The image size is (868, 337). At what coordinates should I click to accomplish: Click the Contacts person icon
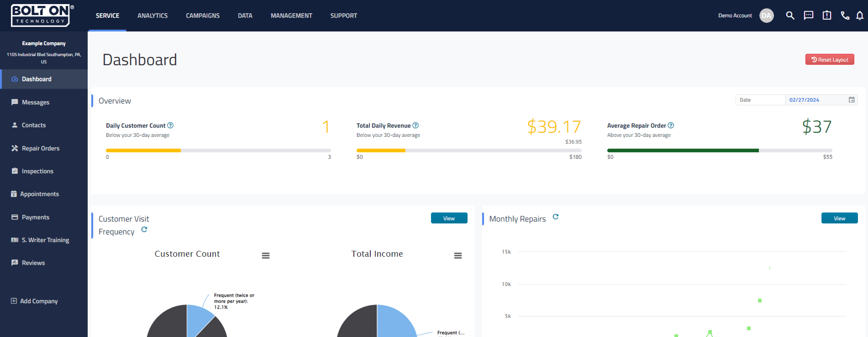pyautogui.click(x=15, y=125)
